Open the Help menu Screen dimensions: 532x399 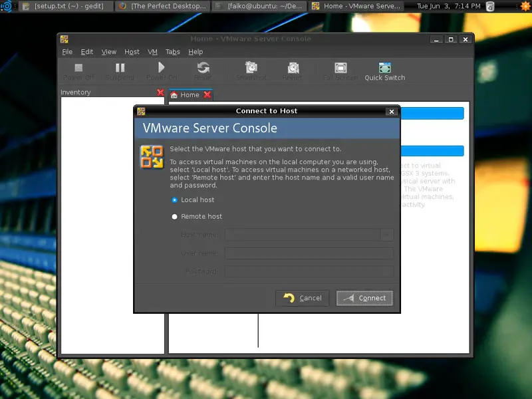[x=196, y=52]
